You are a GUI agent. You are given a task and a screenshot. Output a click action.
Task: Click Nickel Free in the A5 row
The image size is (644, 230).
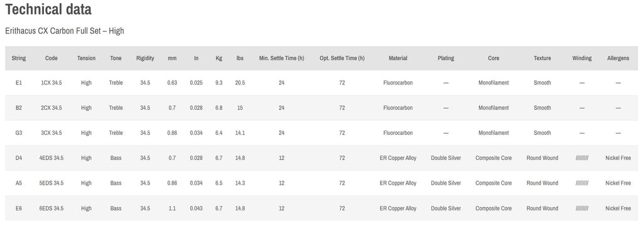point(618,183)
